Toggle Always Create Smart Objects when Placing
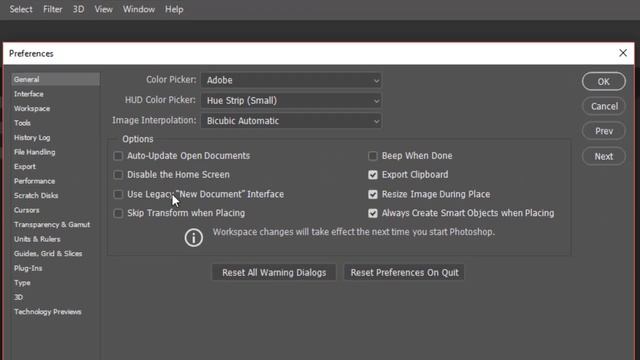This screenshot has width=640, height=360. [x=373, y=213]
